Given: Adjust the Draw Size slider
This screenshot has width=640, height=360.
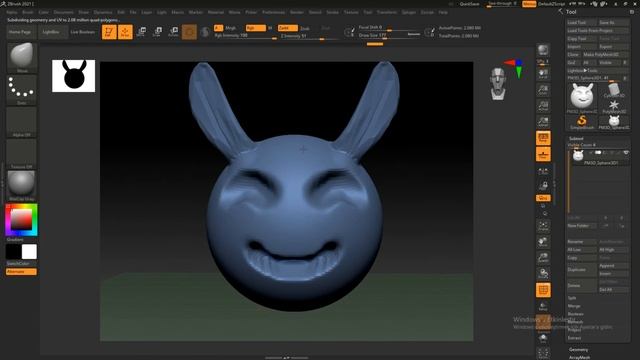Looking at the screenshot, I should point(389,36).
